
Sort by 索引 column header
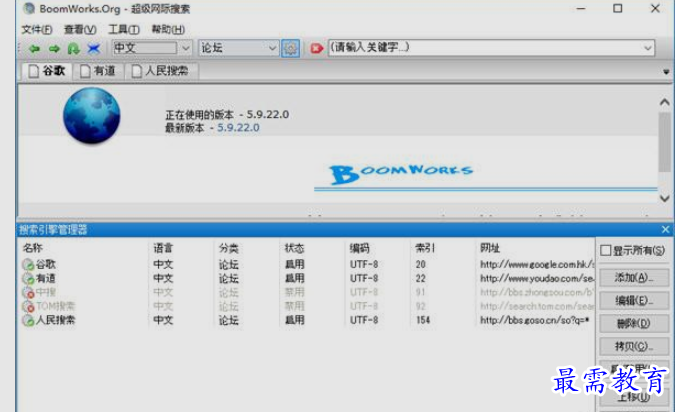click(425, 248)
